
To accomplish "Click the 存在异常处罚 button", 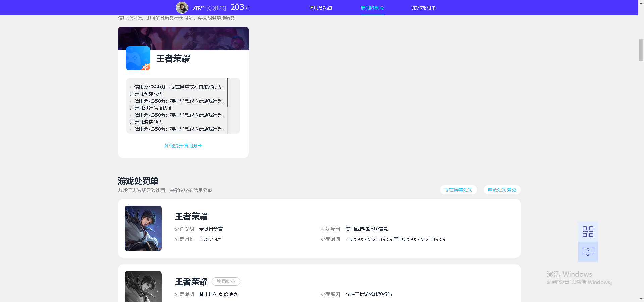I will tap(458, 189).
